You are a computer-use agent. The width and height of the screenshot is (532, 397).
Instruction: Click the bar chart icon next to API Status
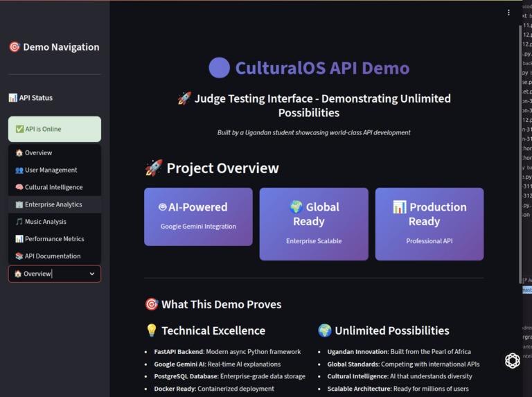pyautogui.click(x=13, y=98)
